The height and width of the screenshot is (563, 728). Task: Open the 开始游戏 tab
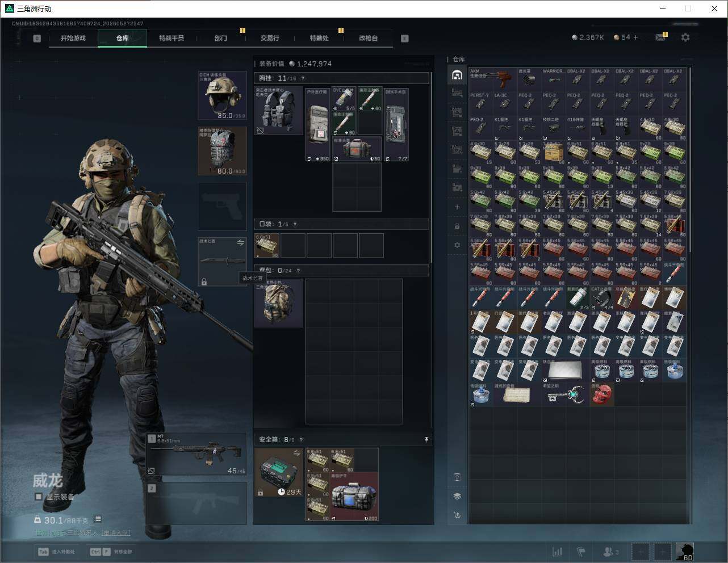click(x=73, y=38)
